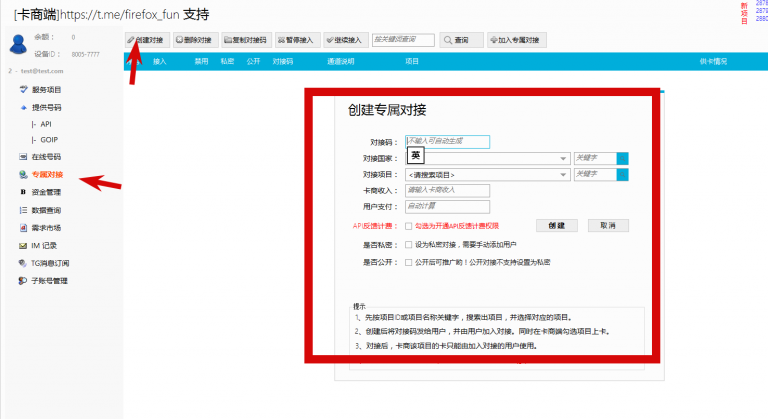Screen dimensions: 768x419
Task: Open the 对接项目 dropdown
Action: 487,174
